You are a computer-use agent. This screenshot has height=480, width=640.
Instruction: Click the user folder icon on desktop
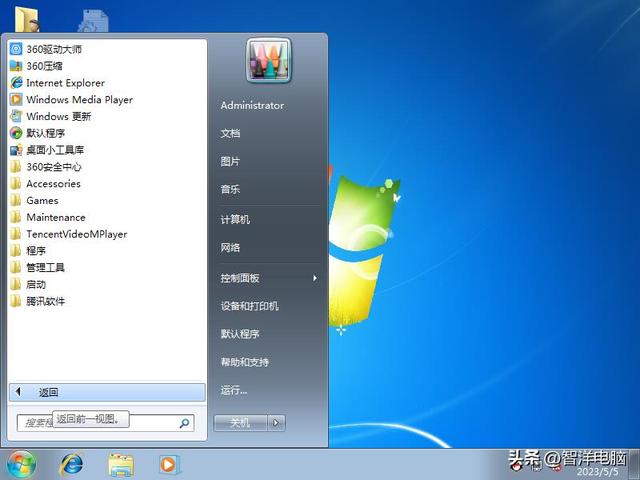click(x=27, y=20)
